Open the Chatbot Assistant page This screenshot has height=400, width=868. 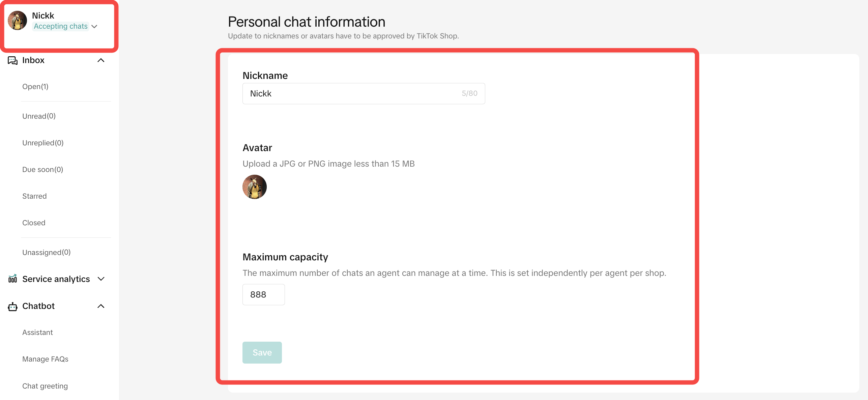click(37, 333)
